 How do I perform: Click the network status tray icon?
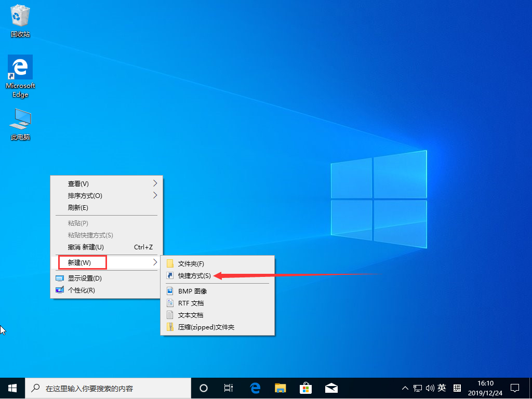417,388
